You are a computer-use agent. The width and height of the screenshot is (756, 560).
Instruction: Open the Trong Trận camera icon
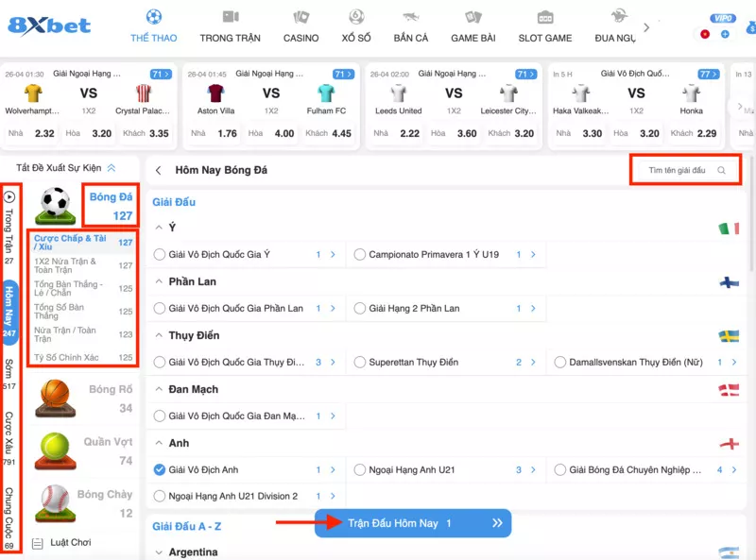tap(231, 17)
